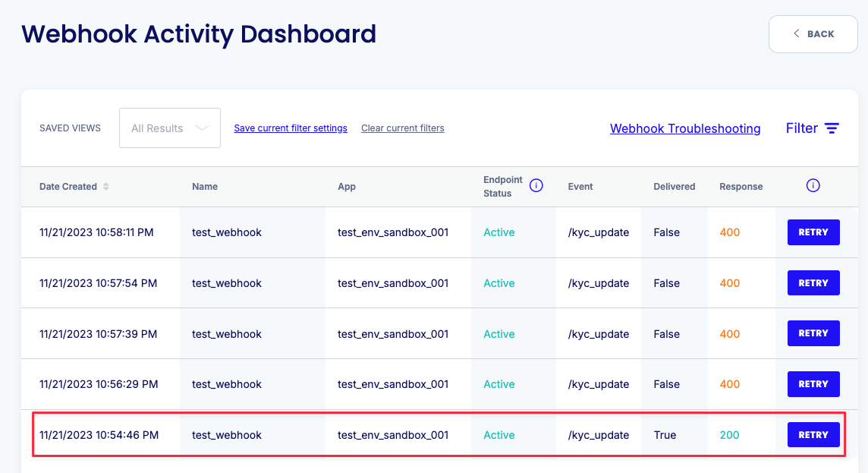
Task: Click 400 response in 10:56:29 PM row
Action: (730, 384)
